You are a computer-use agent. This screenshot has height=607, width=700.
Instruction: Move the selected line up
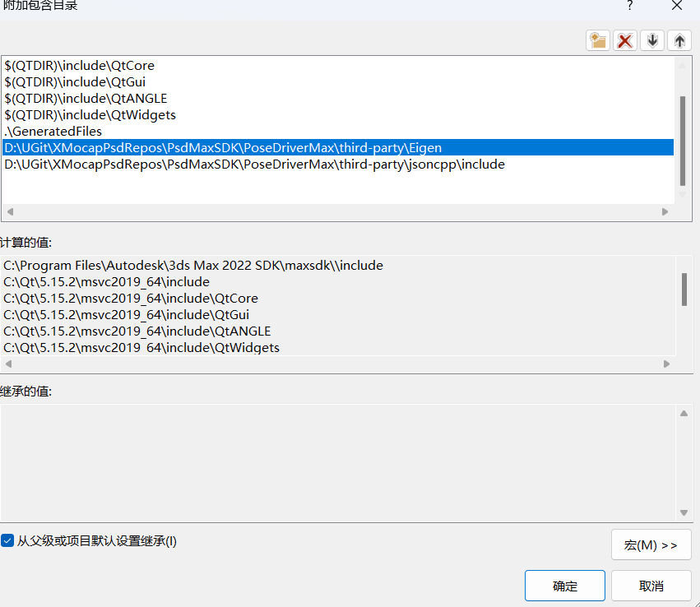679,40
